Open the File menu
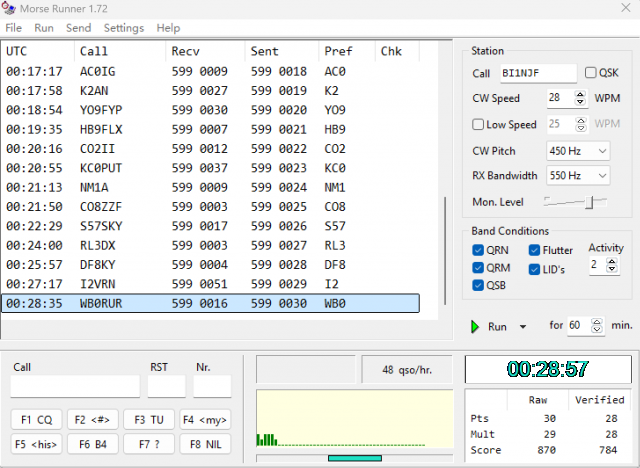The image size is (640, 468). (13, 28)
